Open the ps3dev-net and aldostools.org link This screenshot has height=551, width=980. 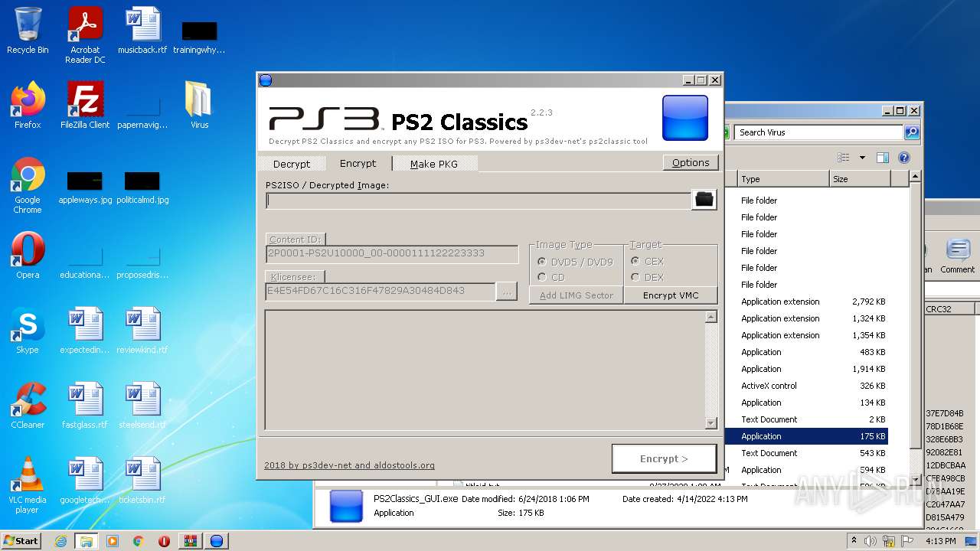tap(349, 465)
